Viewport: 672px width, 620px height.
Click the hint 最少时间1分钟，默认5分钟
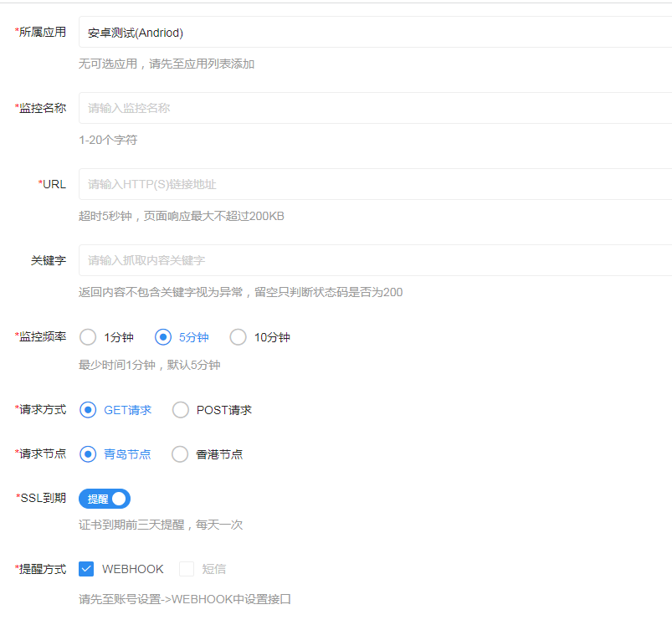(150, 365)
